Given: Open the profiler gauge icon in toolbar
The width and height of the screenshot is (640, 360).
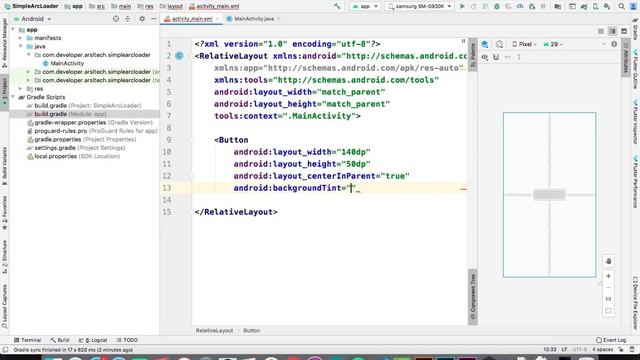Looking at the screenshot, I should point(520,6).
